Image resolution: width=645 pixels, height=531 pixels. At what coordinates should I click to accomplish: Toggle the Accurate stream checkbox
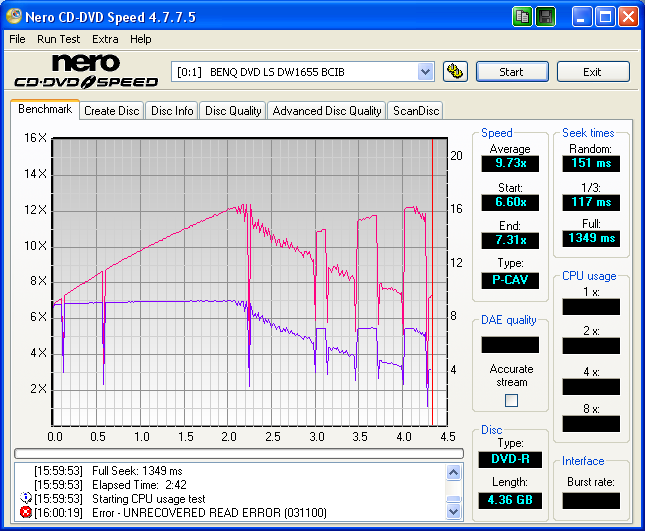pos(511,400)
